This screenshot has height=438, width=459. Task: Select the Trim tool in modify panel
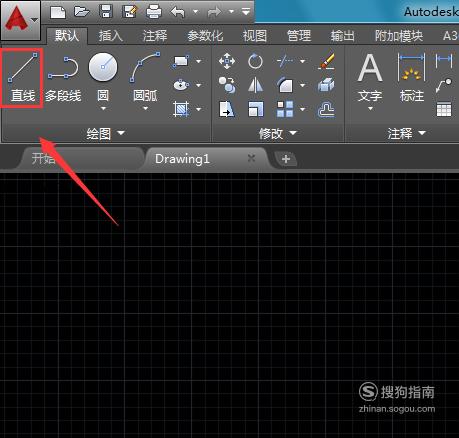(285, 61)
